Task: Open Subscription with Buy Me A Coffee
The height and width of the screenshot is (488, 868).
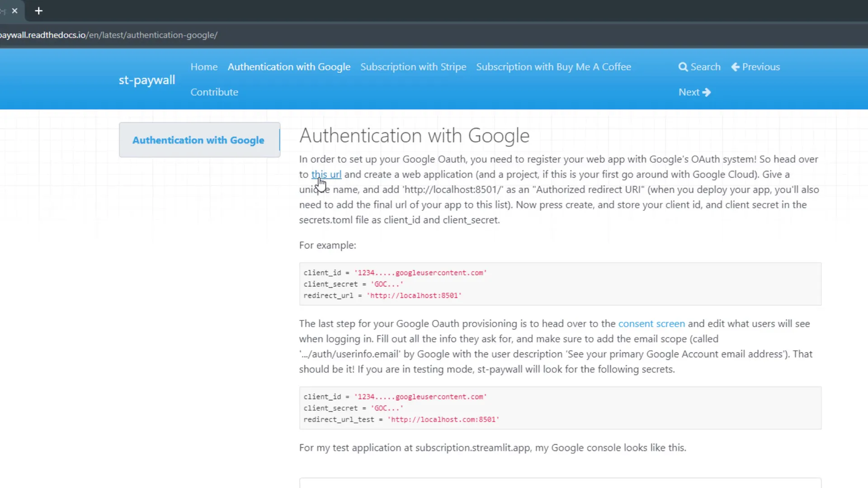Action: [553, 67]
